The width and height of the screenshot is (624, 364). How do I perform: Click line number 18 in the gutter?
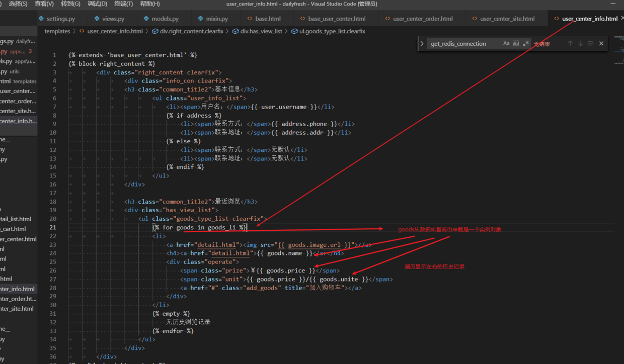tap(53, 202)
